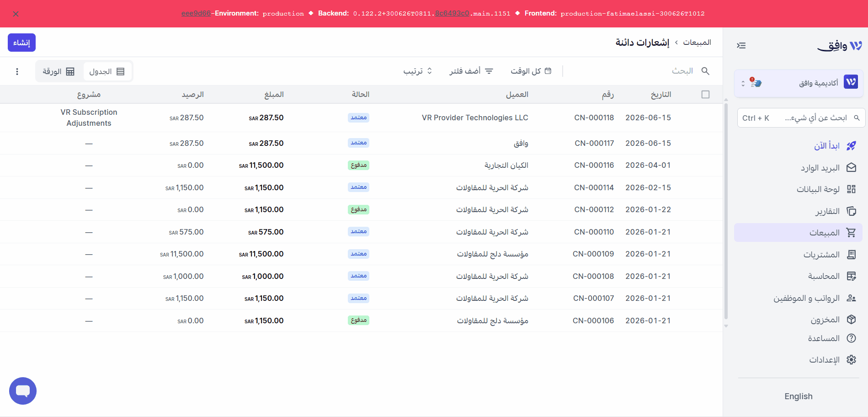Click the help question mark icon
Image resolution: width=868 pixels, height=417 pixels.
tap(851, 338)
